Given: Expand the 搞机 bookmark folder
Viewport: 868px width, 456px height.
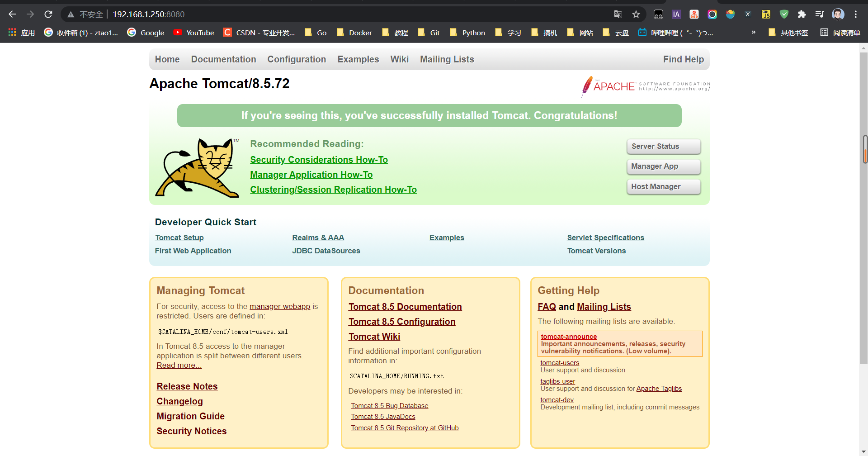Looking at the screenshot, I should (544, 33).
